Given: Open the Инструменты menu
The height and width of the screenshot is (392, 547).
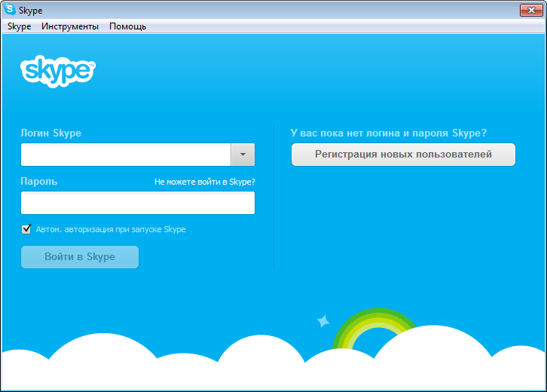Looking at the screenshot, I should coord(70,26).
